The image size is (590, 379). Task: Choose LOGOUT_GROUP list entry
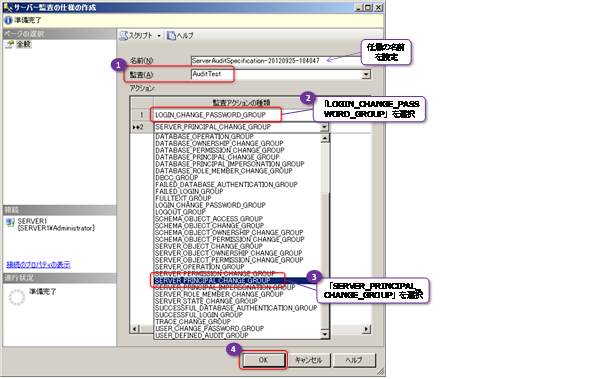coord(181,212)
